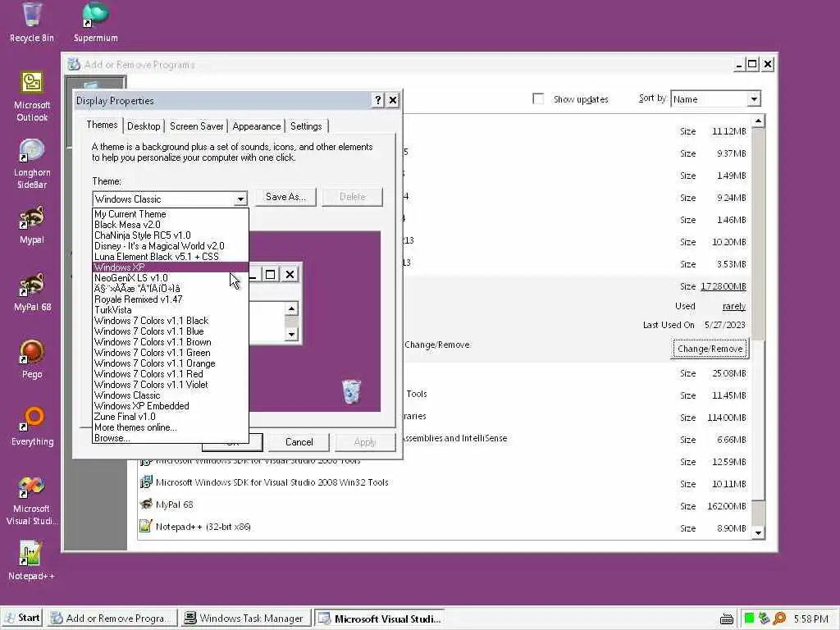
Task: Select Luna Element Black v5.1 + CSS
Action: pos(171,257)
